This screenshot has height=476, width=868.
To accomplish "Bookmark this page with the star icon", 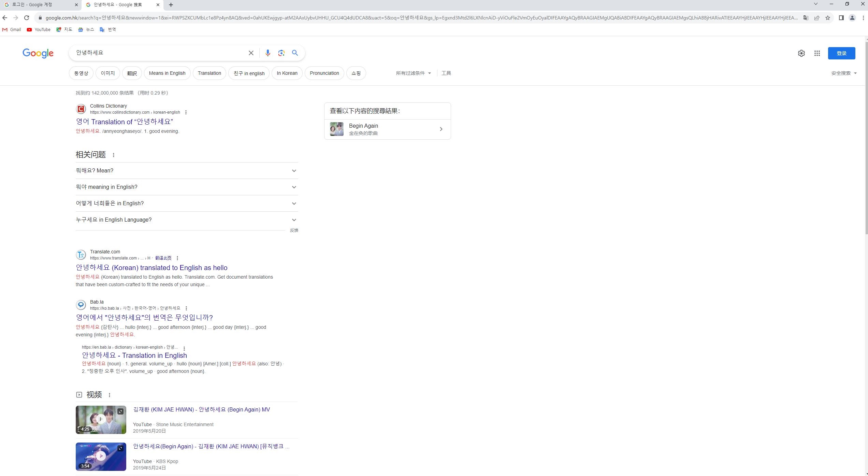I will tap(828, 17).
